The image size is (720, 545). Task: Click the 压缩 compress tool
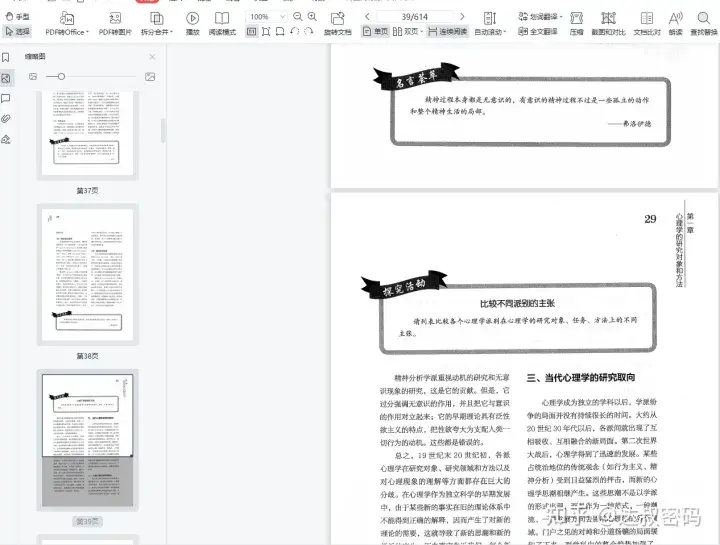(576, 23)
